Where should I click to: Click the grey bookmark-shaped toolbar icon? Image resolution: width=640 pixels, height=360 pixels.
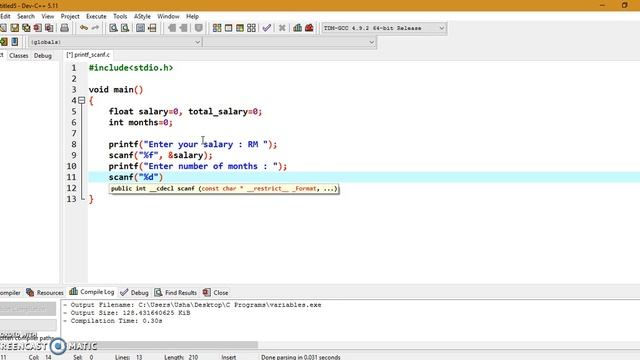199,28
